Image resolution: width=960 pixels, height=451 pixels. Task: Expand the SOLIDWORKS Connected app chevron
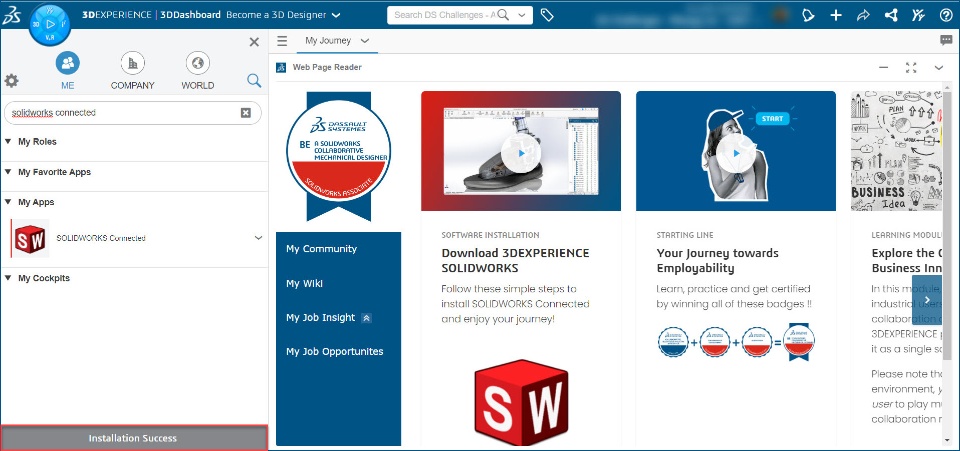click(x=258, y=238)
